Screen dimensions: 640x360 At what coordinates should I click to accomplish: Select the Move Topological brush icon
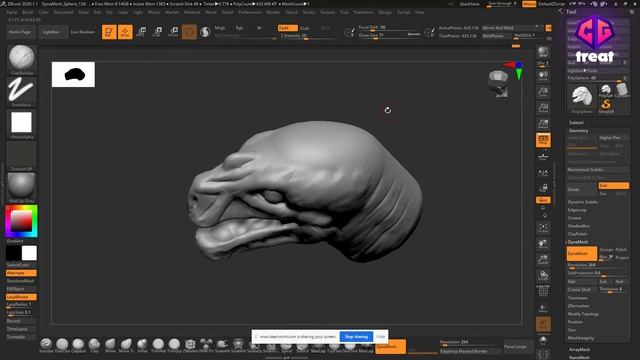(126, 345)
